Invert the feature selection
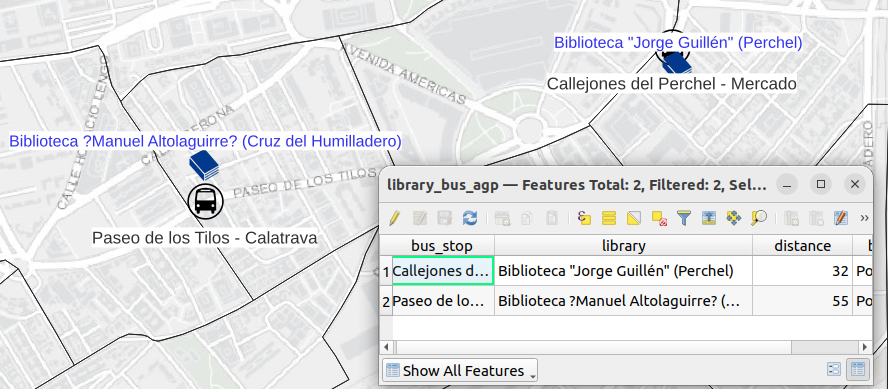 [634, 218]
